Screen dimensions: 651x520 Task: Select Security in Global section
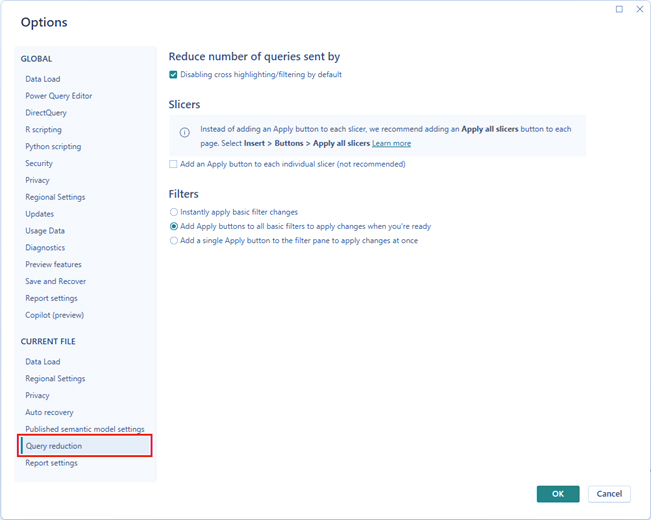[39, 163]
